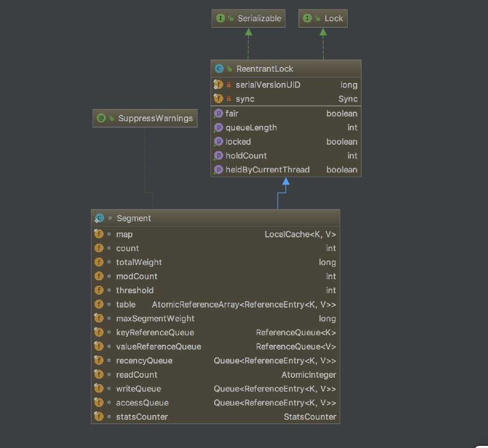
Task: Select the ReentrantLock node header
Action: click(285, 69)
